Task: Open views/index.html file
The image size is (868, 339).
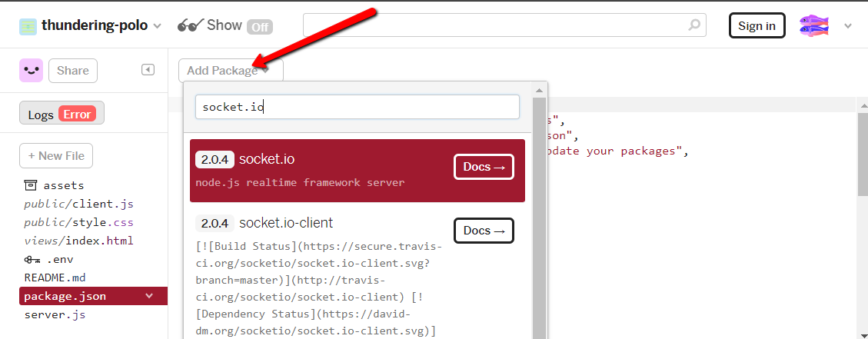Action: pyautogui.click(x=78, y=241)
